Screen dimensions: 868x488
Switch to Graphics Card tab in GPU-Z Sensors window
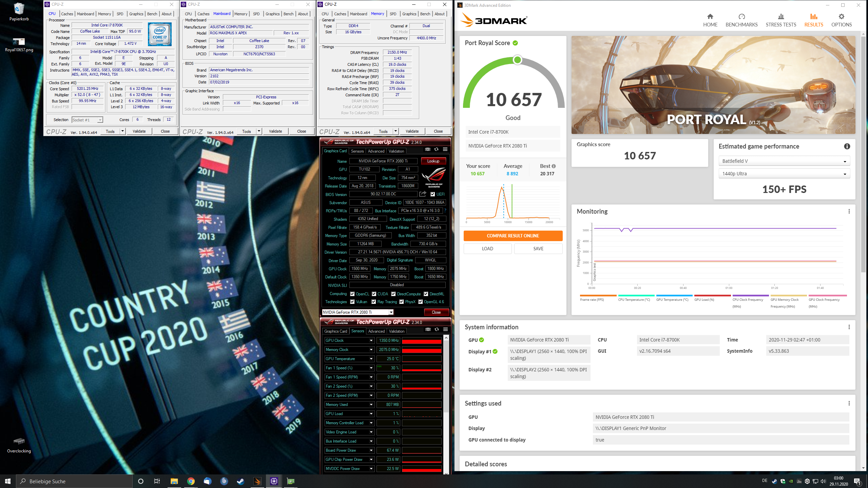[x=335, y=331]
